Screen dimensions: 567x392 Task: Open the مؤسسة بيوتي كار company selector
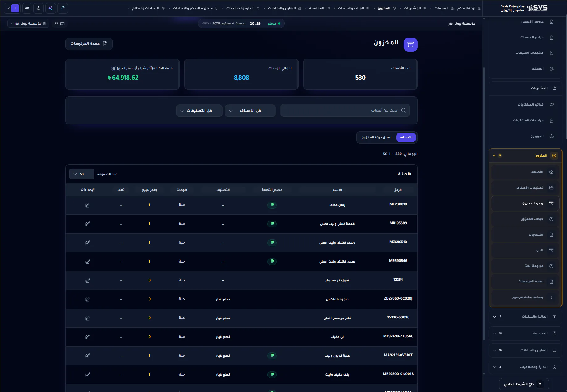(28, 23)
